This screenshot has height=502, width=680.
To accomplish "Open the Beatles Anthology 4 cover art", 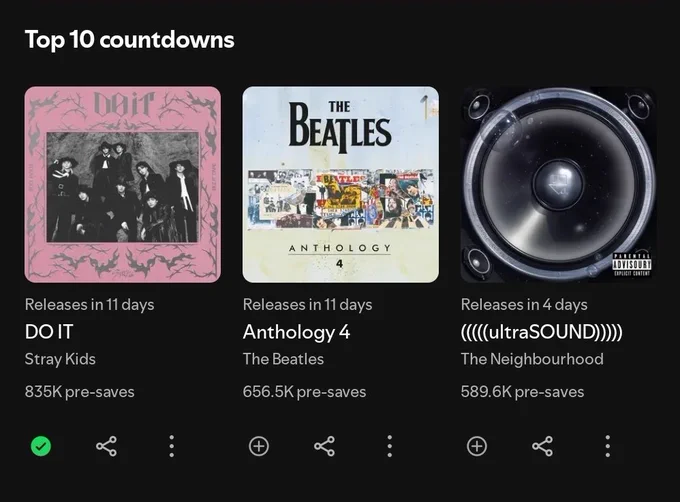I will [340, 185].
